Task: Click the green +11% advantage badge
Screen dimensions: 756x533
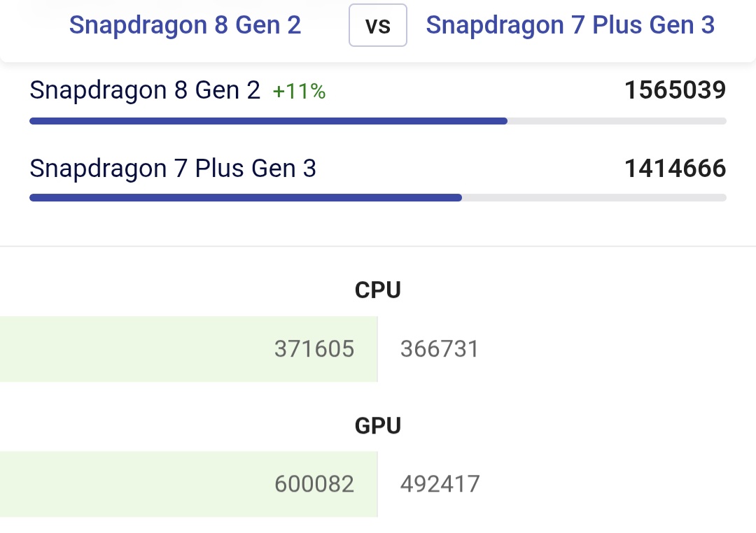Action: (299, 92)
